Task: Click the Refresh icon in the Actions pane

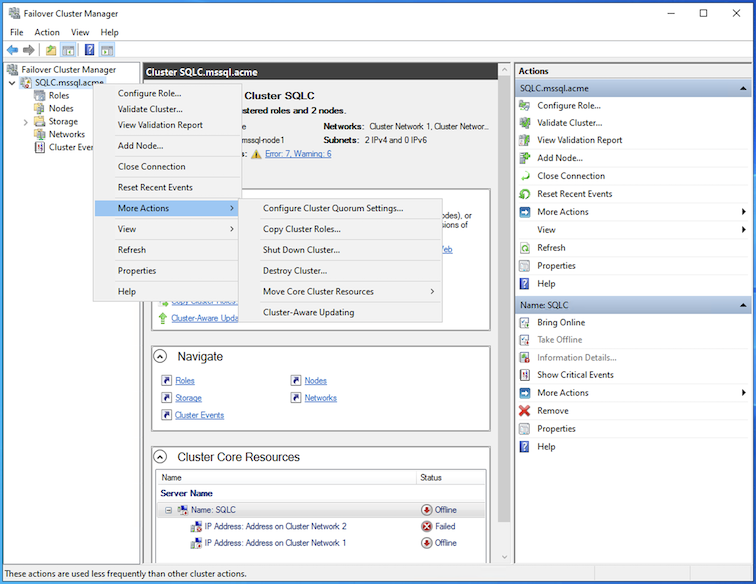Action: click(x=525, y=248)
